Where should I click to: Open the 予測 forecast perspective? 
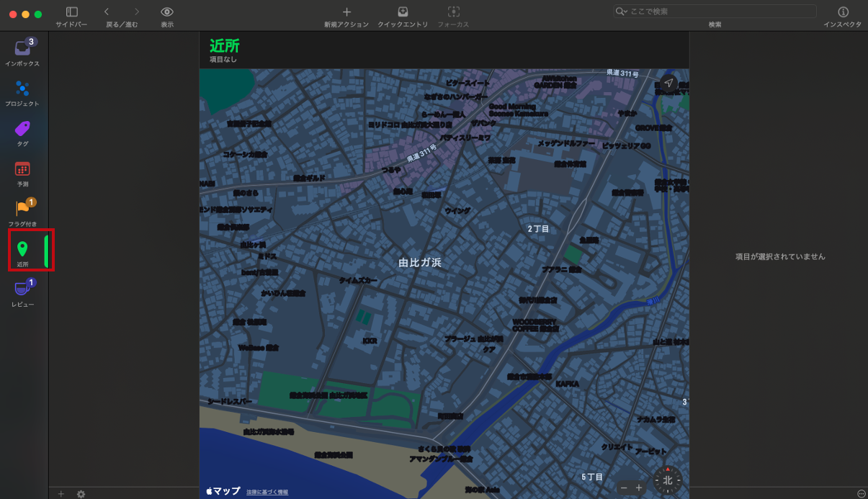pos(22,174)
